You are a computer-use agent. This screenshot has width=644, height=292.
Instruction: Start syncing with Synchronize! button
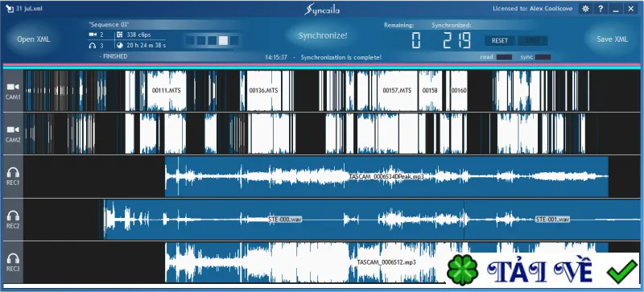coord(323,35)
